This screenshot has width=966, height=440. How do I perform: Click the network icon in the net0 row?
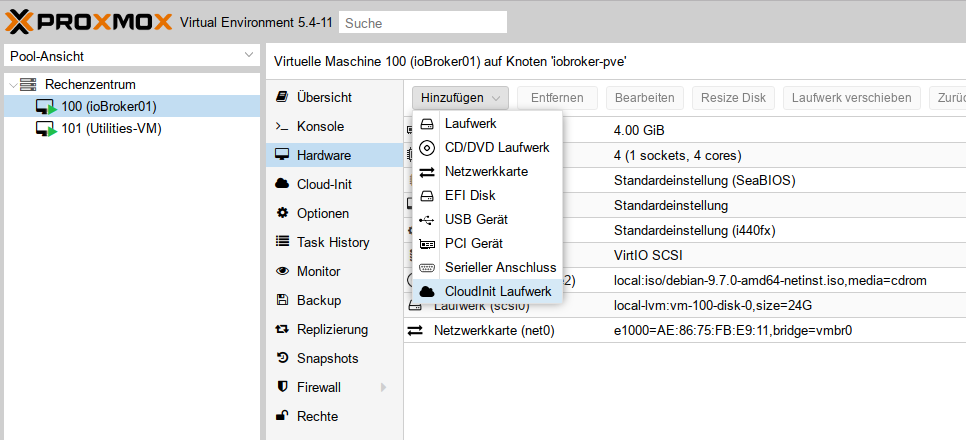[415, 331]
